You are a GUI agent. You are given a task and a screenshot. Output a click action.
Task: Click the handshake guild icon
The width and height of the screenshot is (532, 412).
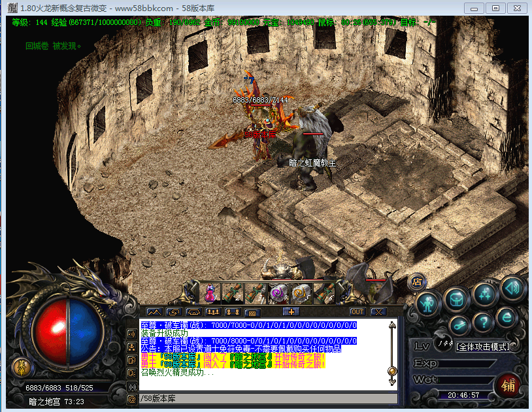point(193,312)
